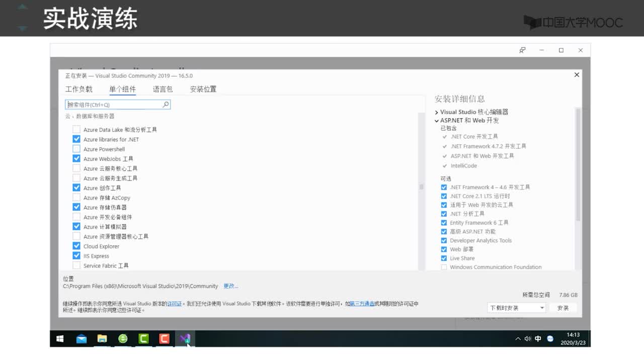Open the 语言包 tab
644x362 pixels.
(x=163, y=89)
